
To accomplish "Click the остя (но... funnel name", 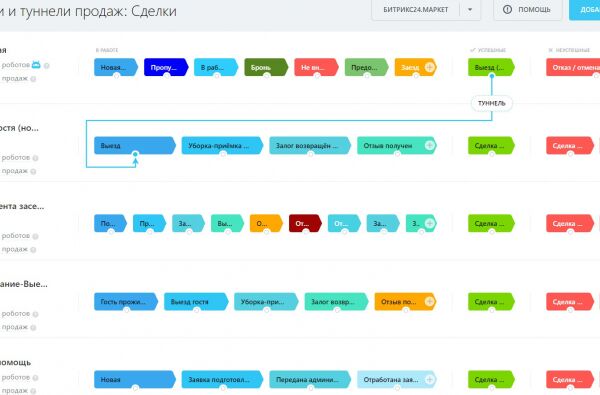I will coord(19,128).
